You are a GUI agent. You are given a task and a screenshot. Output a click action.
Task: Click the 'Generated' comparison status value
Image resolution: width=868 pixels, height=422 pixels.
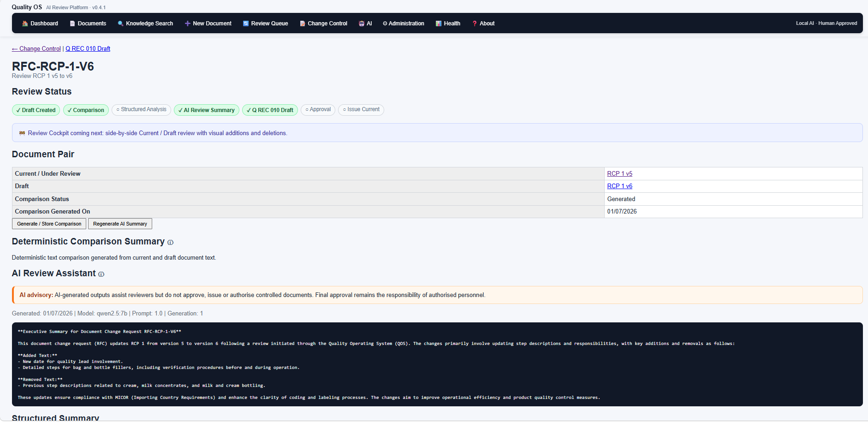click(621, 199)
